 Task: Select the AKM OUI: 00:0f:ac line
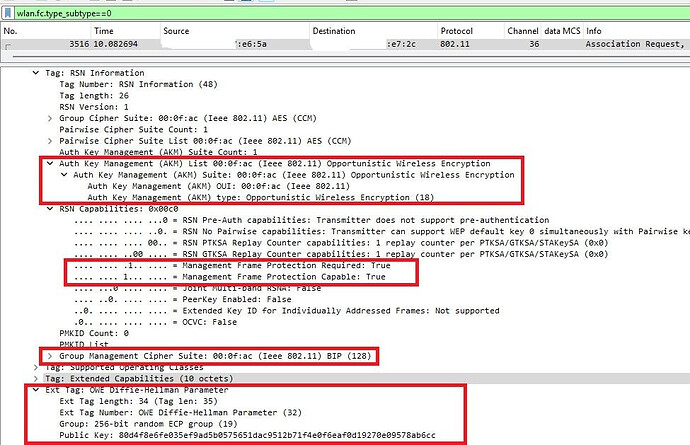coord(219,186)
